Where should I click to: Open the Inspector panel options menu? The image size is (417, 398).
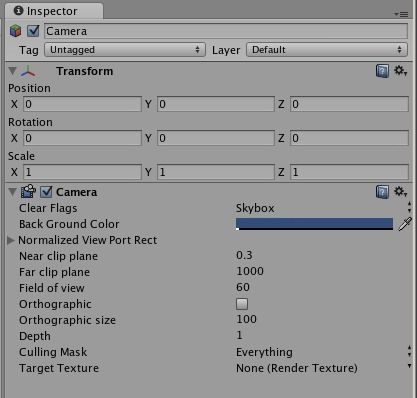(x=401, y=14)
